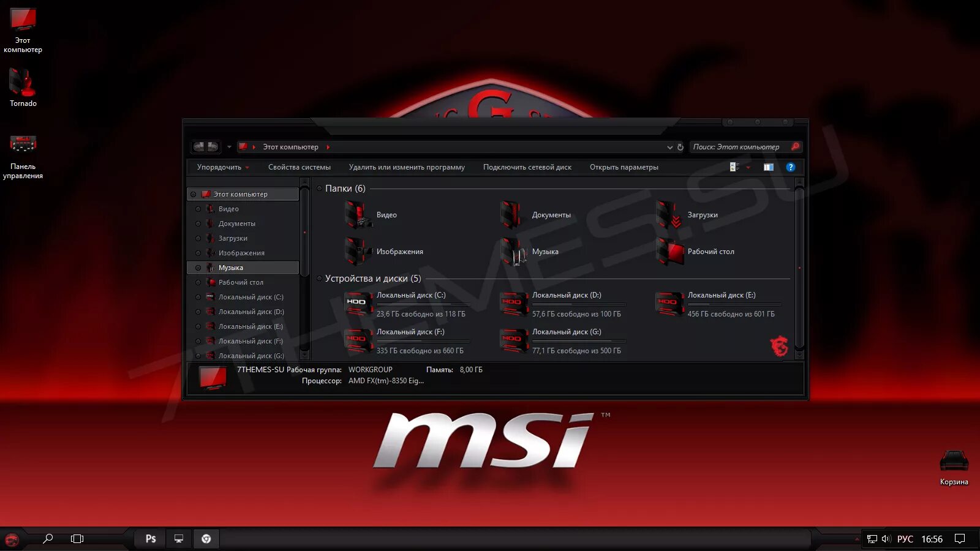980x551 pixels.
Task: Collapse the Папки (6) group
Action: click(x=319, y=189)
